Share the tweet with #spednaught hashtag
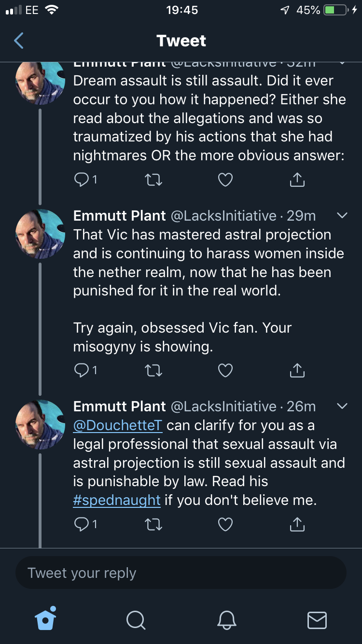 coord(297,524)
